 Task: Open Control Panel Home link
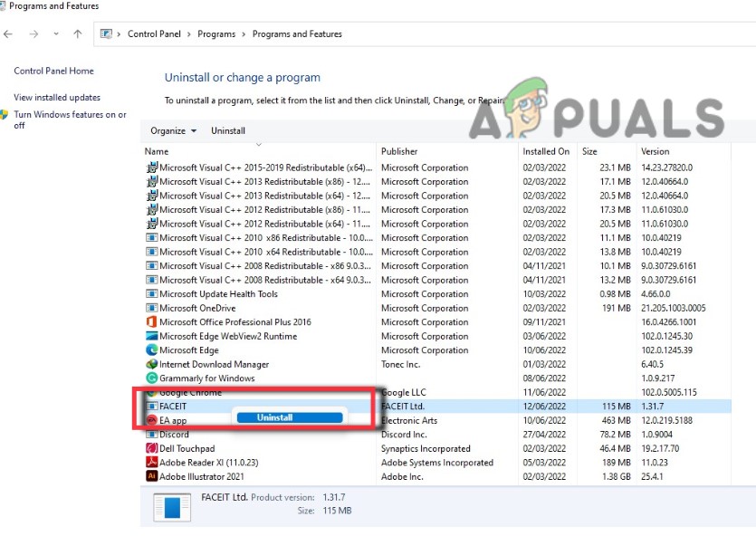53,71
